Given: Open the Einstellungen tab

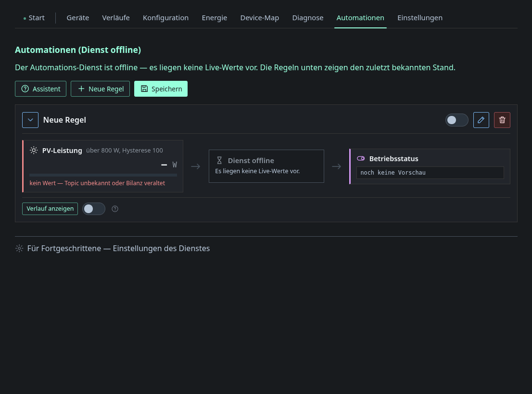Looking at the screenshot, I should (420, 18).
